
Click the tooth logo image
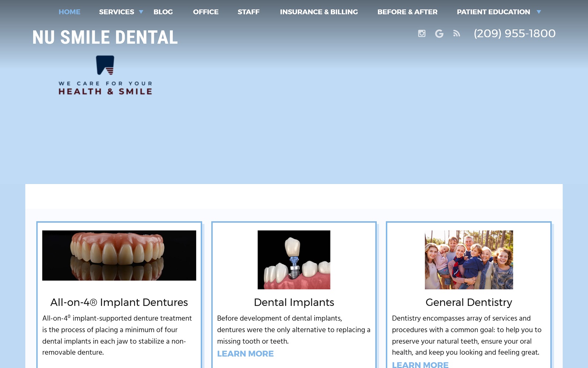(105, 65)
